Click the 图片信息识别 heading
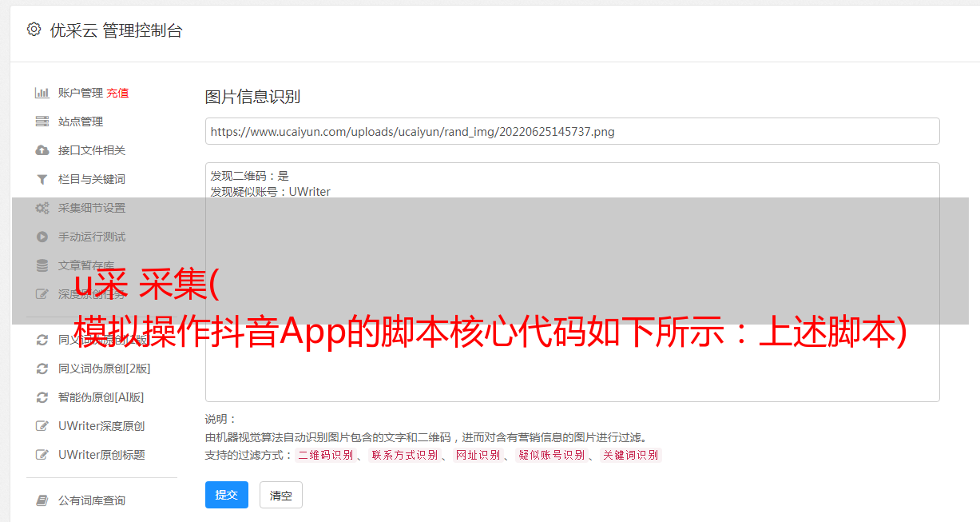This screenshot has height=522, width=980. pyautogui.click(x=252, y=97)
